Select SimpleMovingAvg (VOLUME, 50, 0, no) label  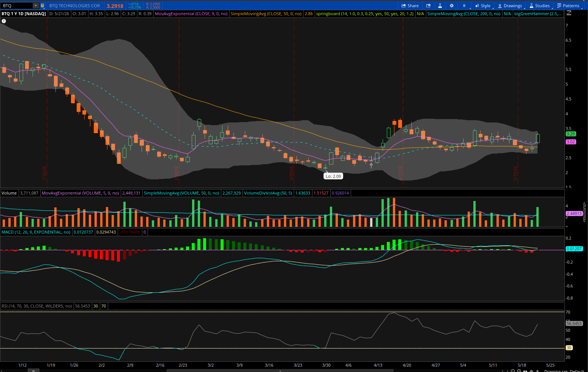pos(181,193)
